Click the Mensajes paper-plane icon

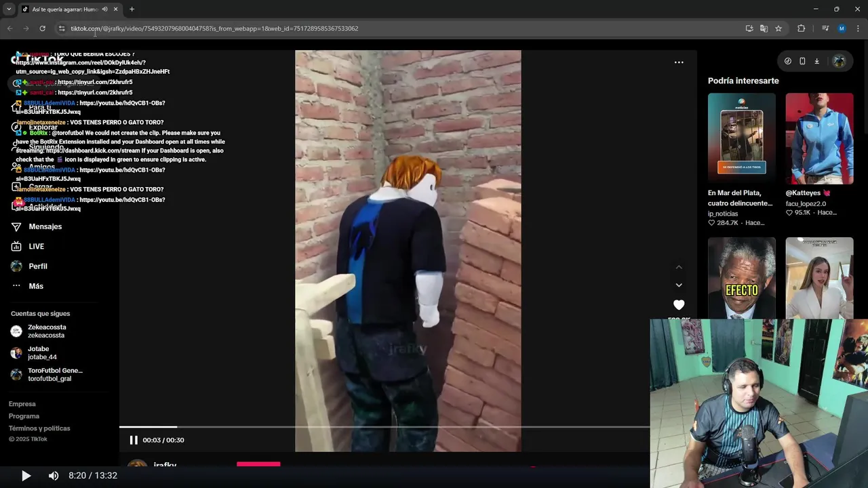tap(16, 226)
